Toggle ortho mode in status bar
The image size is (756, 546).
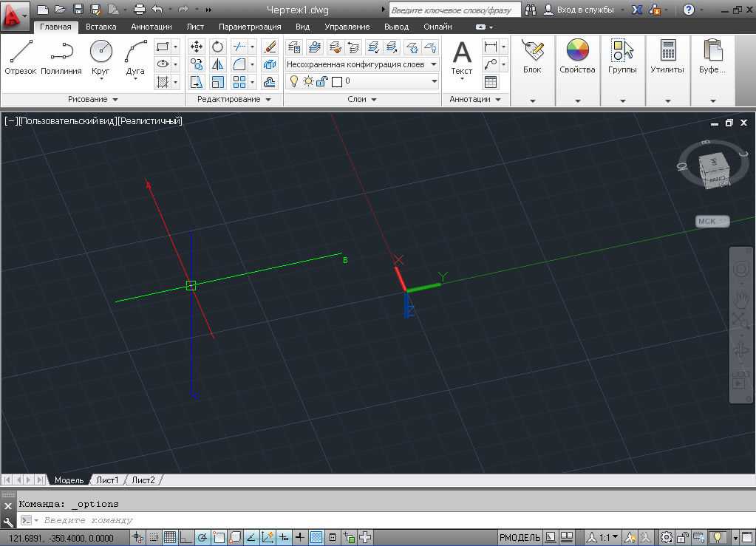pyautogui.click(x=185, y=537)
